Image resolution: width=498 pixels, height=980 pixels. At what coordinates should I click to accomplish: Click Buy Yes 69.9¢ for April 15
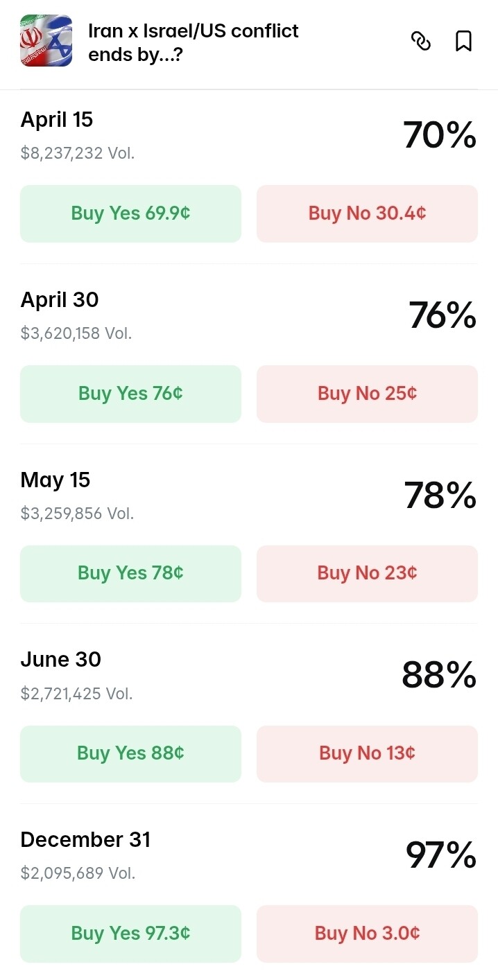(x=130, y=213)
